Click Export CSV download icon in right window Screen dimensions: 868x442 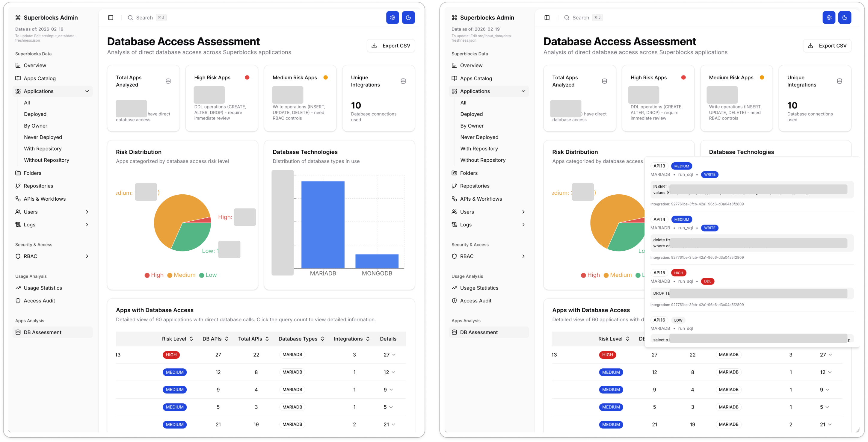[x=810, y=46]
